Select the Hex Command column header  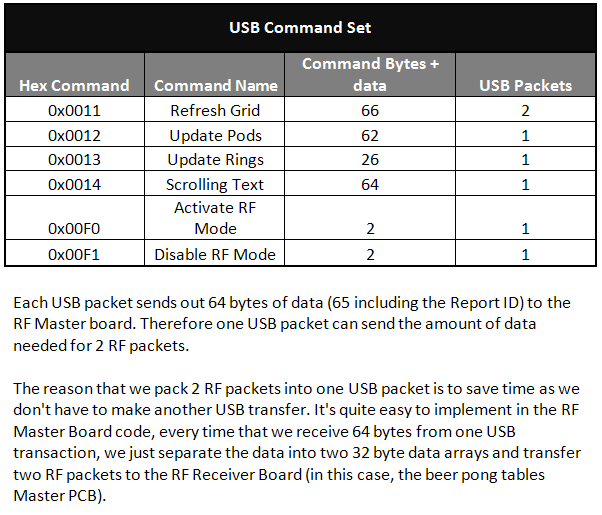75,86
